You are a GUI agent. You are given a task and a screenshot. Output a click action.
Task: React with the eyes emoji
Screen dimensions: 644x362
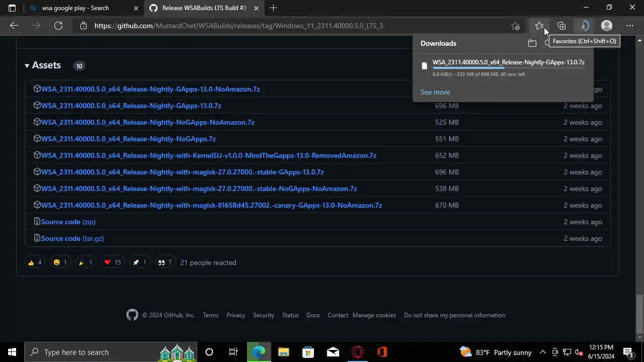(x=165, y=262)
